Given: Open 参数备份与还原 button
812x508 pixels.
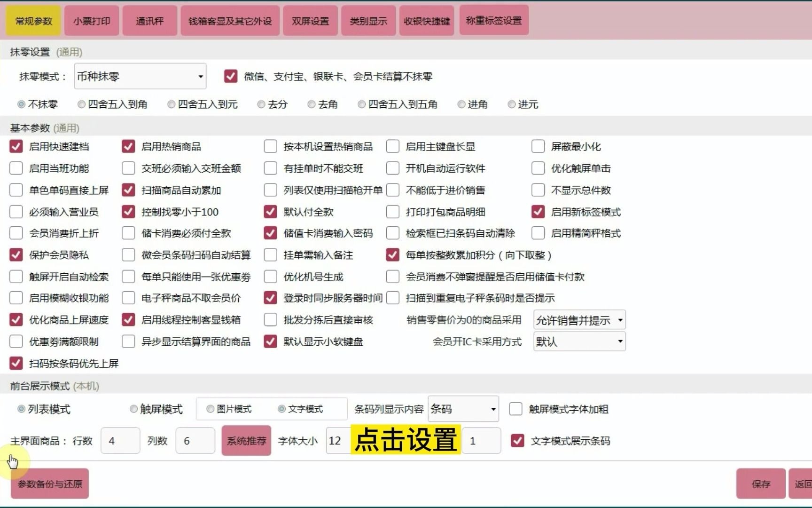Looking at the screenshot, I should [50, 484].
